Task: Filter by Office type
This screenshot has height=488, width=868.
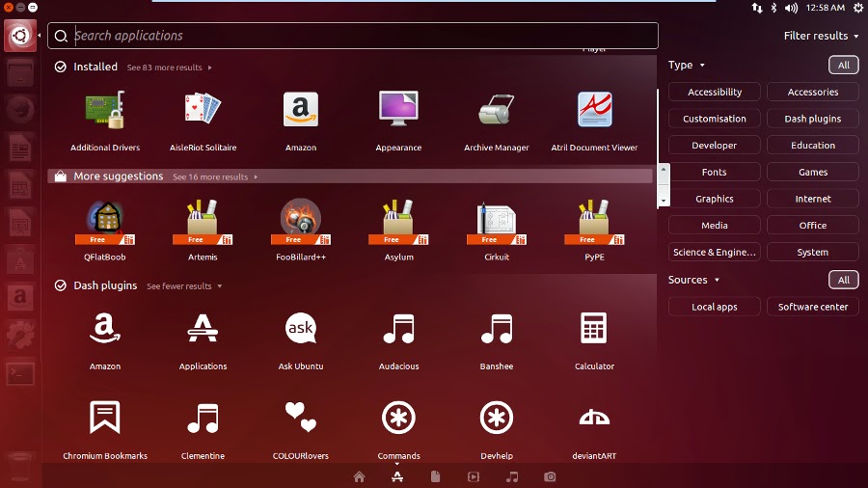Action: click(813, 225)
